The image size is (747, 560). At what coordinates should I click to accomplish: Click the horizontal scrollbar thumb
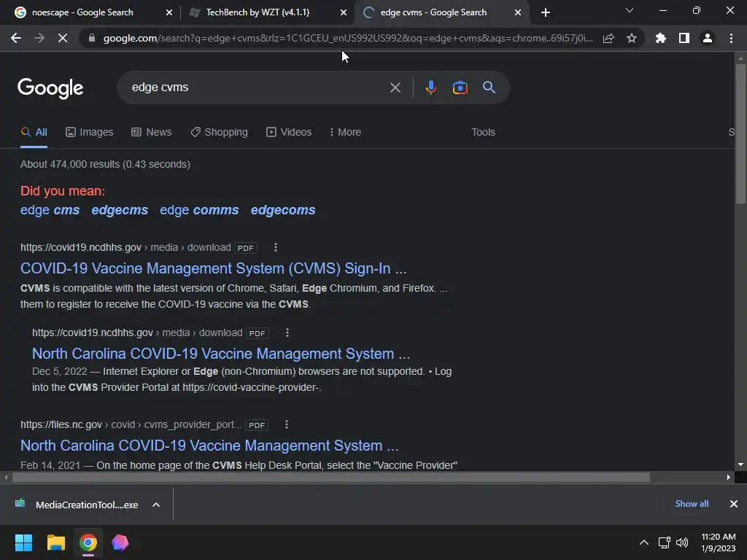[x=331, y=477]
